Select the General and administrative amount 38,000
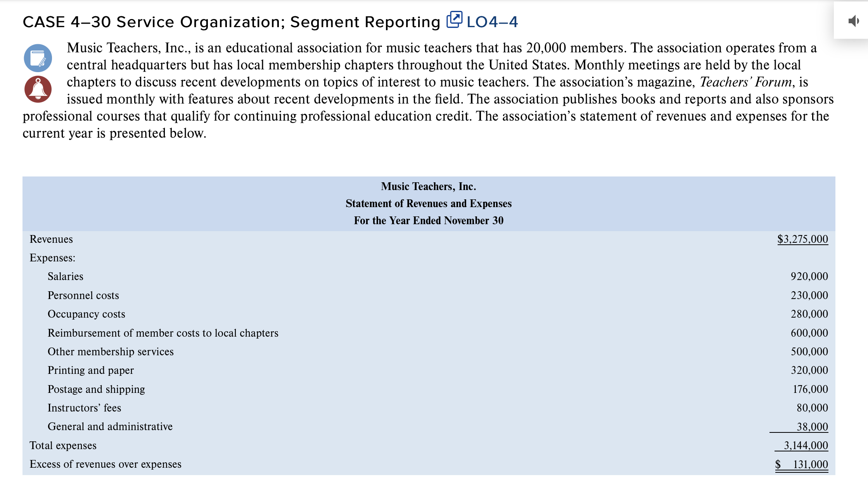The width and height of the screenshot is (868, 491). (x=811, y=427)
